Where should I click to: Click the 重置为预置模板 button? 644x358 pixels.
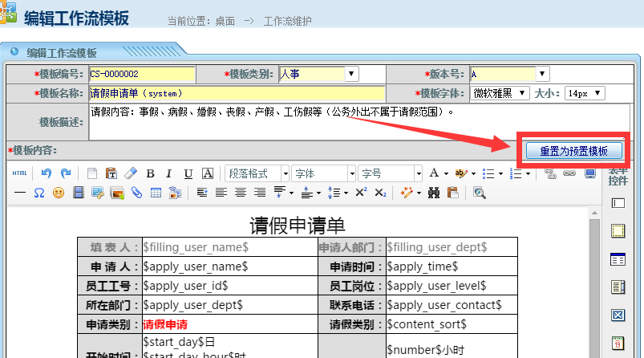[573, 151]
